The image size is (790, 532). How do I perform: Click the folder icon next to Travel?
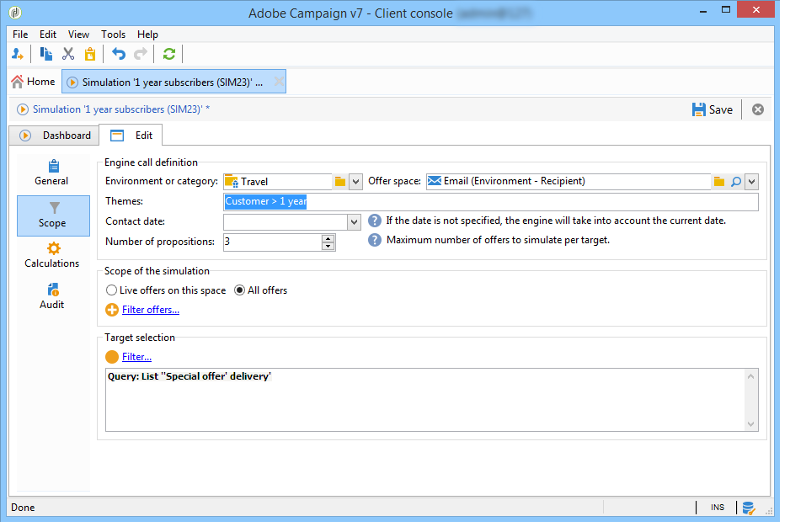point(340,181)
